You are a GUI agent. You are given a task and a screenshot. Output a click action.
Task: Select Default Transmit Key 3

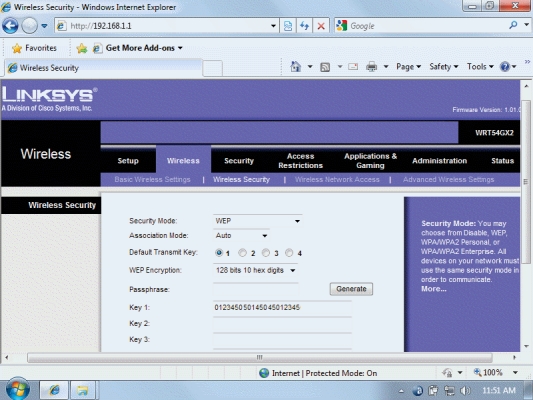pyautogui.click(x=266, y=253)
